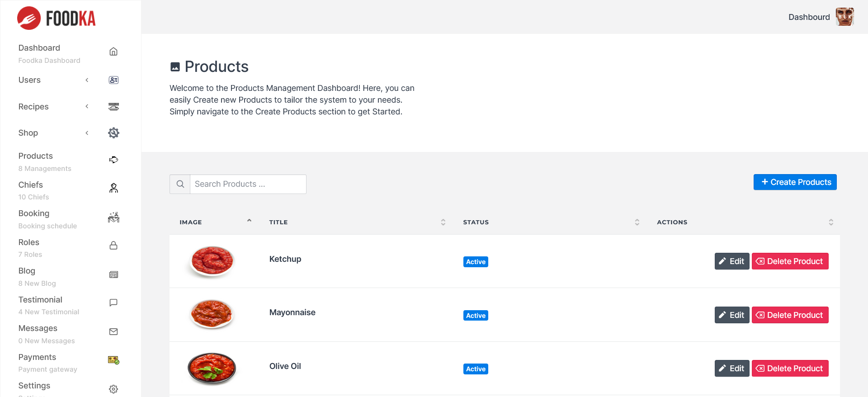Image resolution: width=868 pixels, height=397 pixels.
Task: Focus the Search Products input field
Action: pyautogui.click(x=248, y=184)
